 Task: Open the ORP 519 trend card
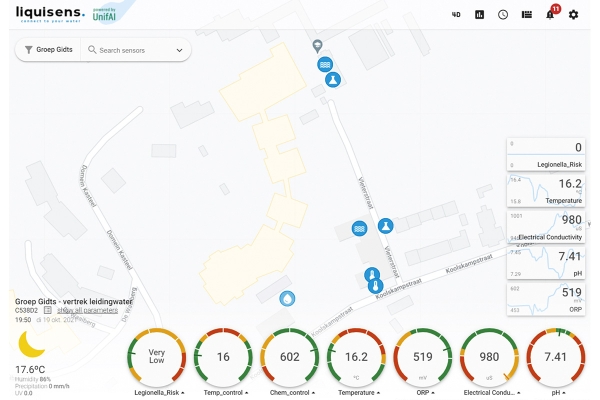[546, 299]
